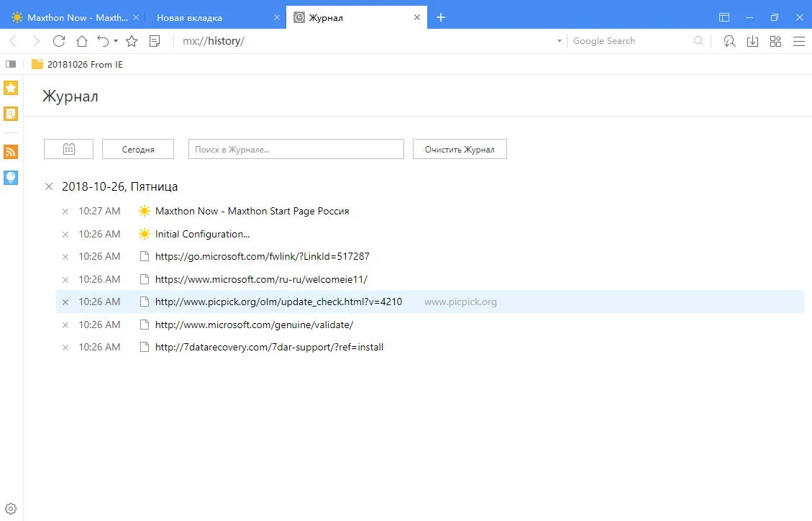Open the calendar date picker button

tap(69, 149)
